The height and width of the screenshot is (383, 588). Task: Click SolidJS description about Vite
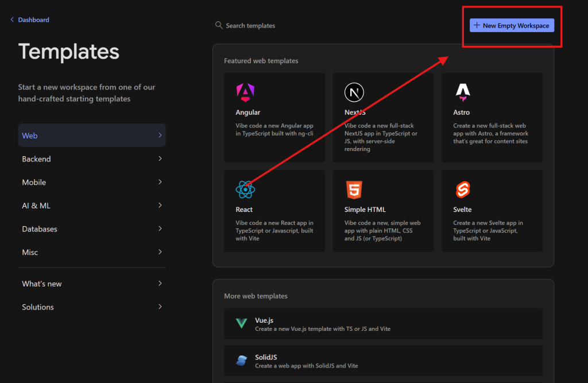tap(307, 366)
